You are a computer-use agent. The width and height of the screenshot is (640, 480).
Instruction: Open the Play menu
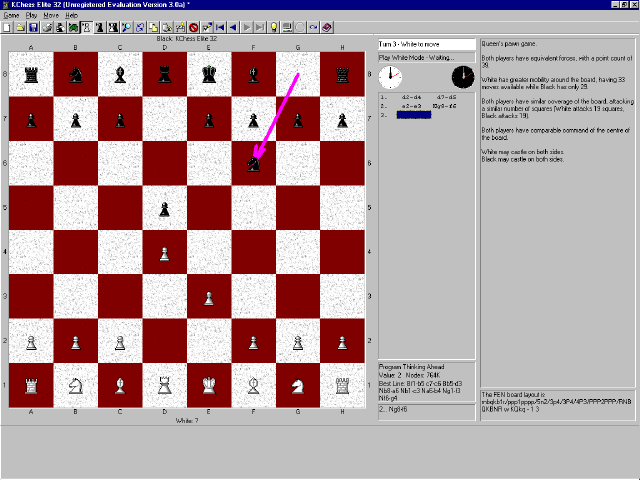pos(31,16)
